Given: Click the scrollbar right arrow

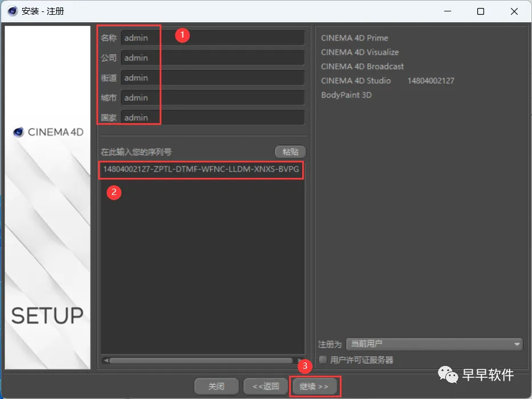Looking at the screenshot, I should (299, 360).
